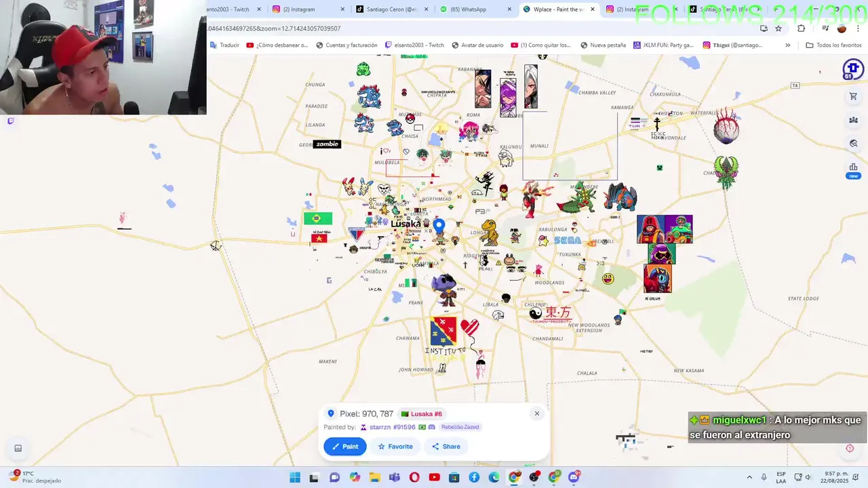Open the install app icon in the address bar

764,28
